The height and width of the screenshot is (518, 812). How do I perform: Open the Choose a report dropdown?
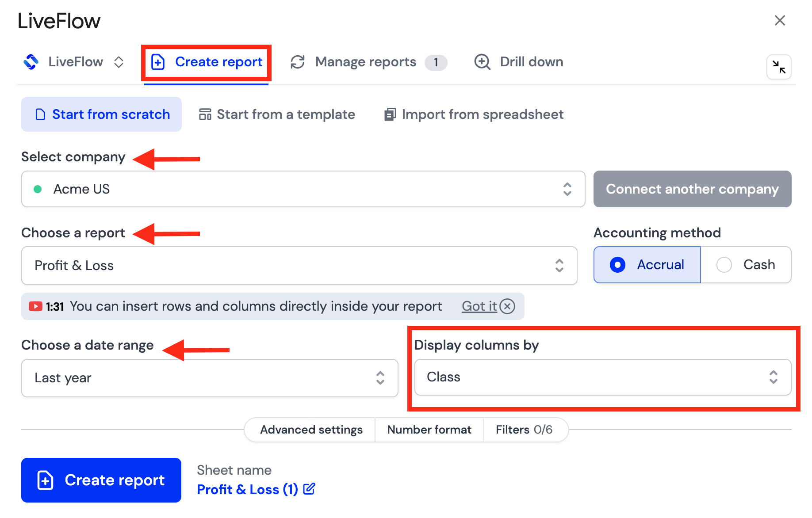click(x=299, y=266)
